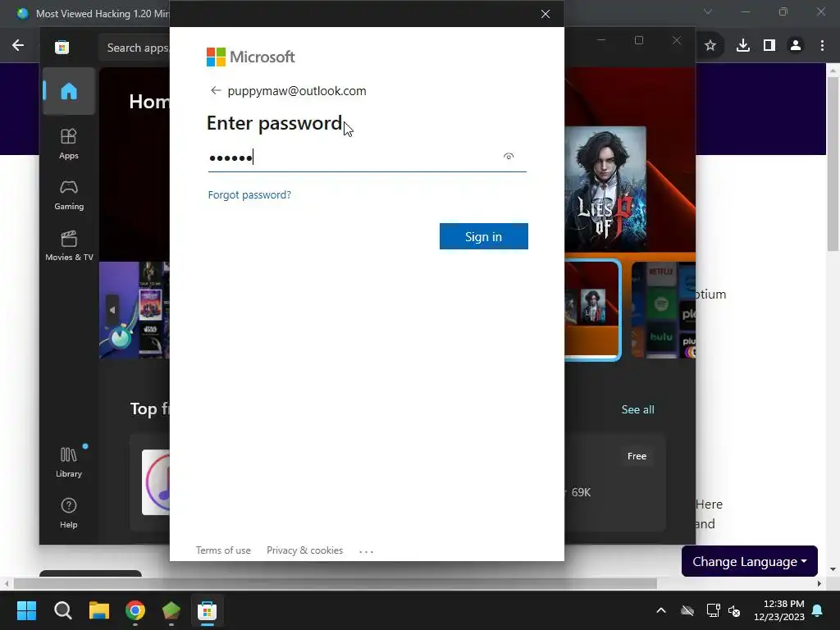
Task: Show hidden system tray icons
Action: pyautogui.click(x=661, y=610)
